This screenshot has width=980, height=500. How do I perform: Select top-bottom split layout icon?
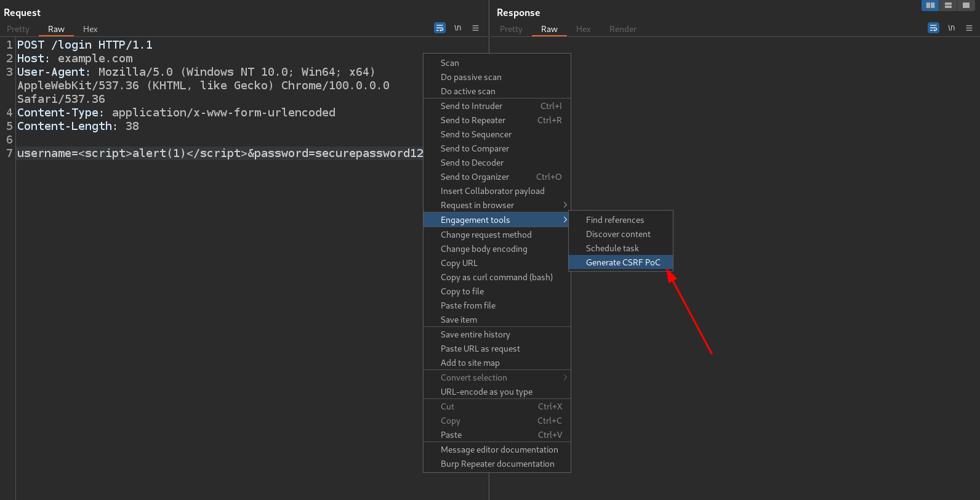pyautogui.click(x=948, y=5)
